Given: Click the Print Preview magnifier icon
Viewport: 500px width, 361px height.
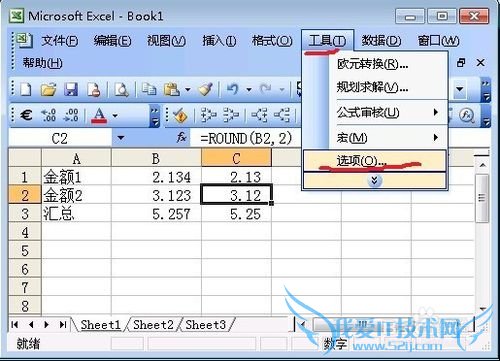Looking at the screenshot, I should [121, 89].
